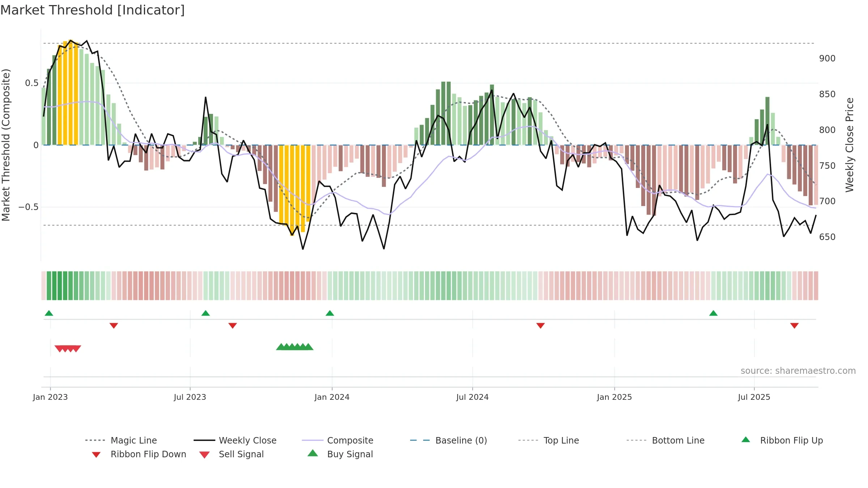Click the Ribbon Flip Down marker in late 2024
The height and width of the screenshot is (488, 868).
click(x=540, y=326)
